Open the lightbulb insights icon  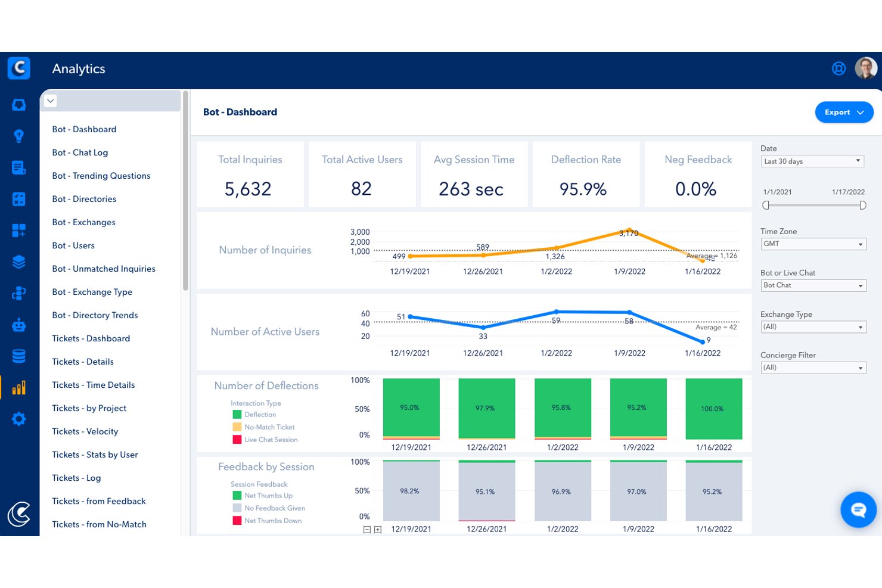pyautogui.click(x=19, y=136)
